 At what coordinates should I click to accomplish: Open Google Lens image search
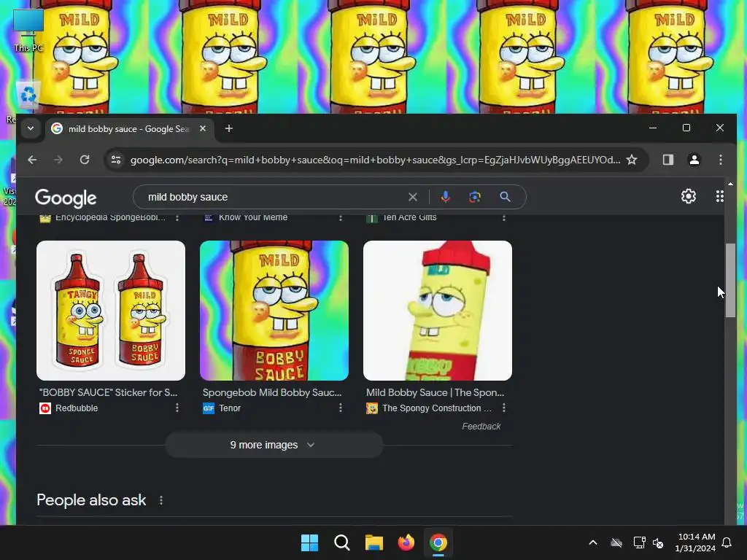click(474, 197)
